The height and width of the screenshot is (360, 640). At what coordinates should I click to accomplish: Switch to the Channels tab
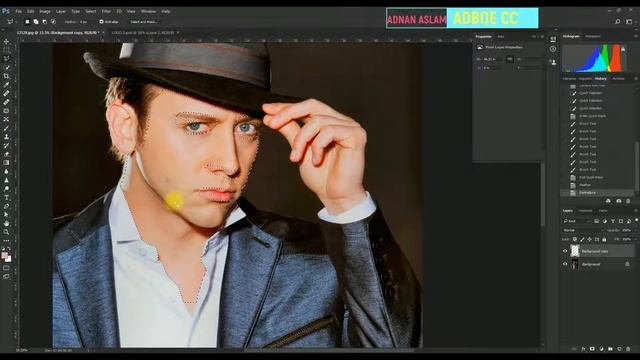586,211
